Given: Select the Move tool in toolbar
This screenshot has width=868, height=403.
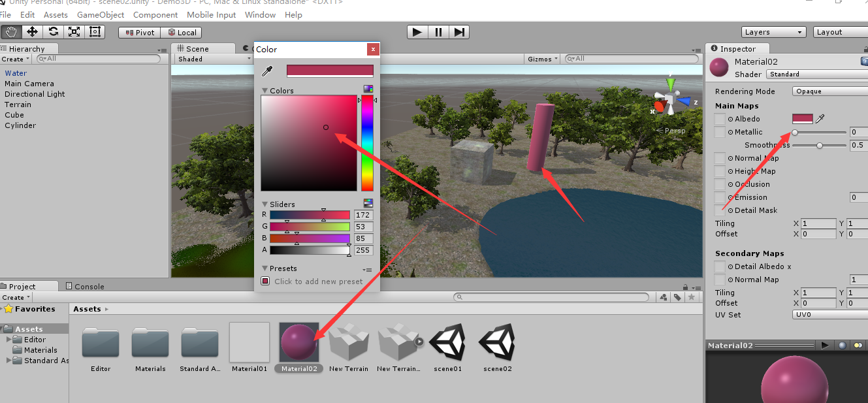Looking at the screenshot, I should [32, 31].
